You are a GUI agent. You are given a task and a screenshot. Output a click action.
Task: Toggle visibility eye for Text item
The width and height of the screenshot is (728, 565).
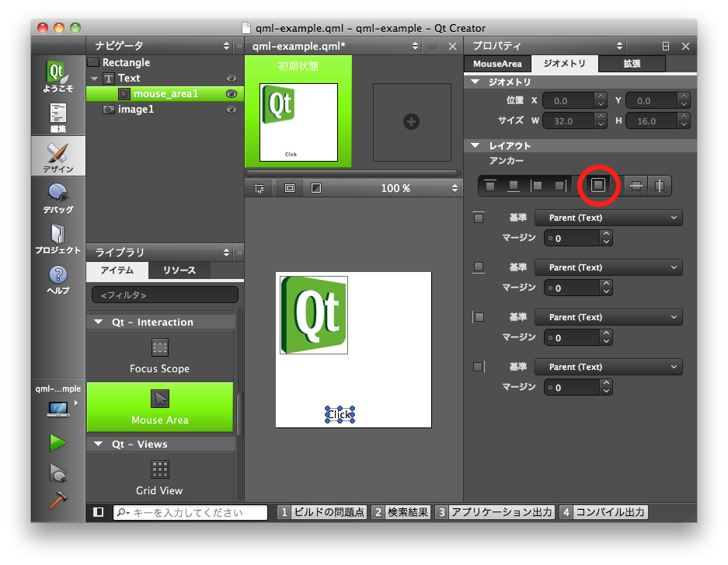point(231,78)
